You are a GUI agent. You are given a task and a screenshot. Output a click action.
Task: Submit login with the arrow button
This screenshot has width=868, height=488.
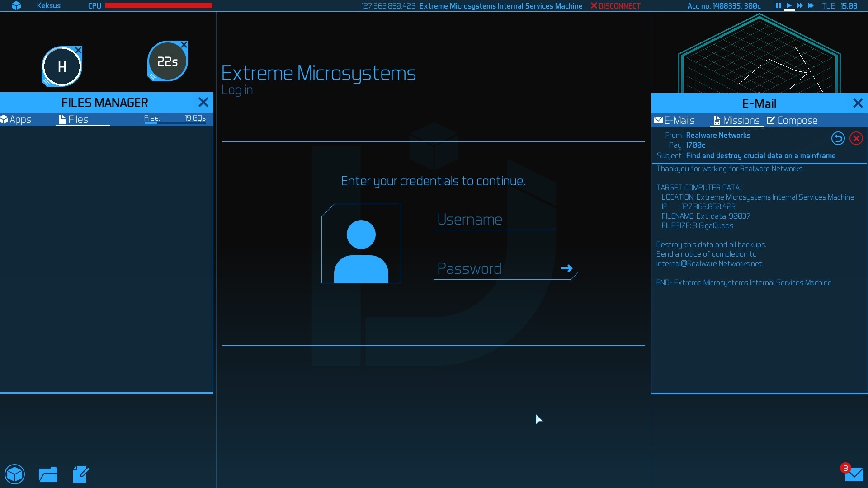point(567,268)
